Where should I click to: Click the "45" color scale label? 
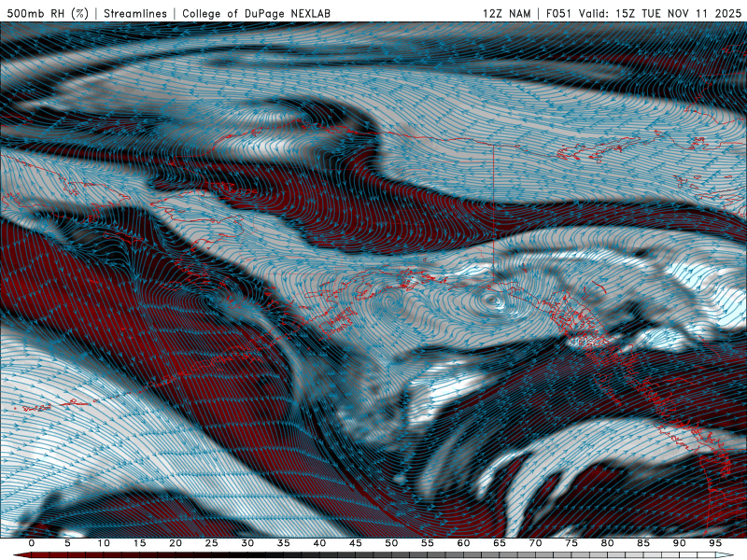click(x=356, y=543)
